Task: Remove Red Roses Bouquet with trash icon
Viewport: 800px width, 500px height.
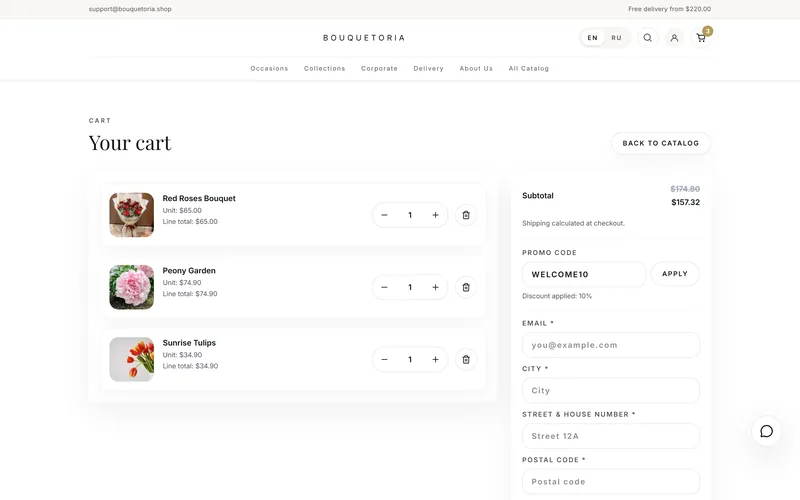Action: click(466, 215)
